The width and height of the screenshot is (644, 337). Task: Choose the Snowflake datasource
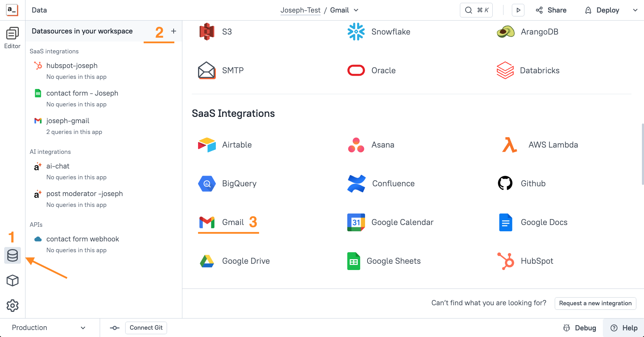pyautogui.click(x=379, y=32)
